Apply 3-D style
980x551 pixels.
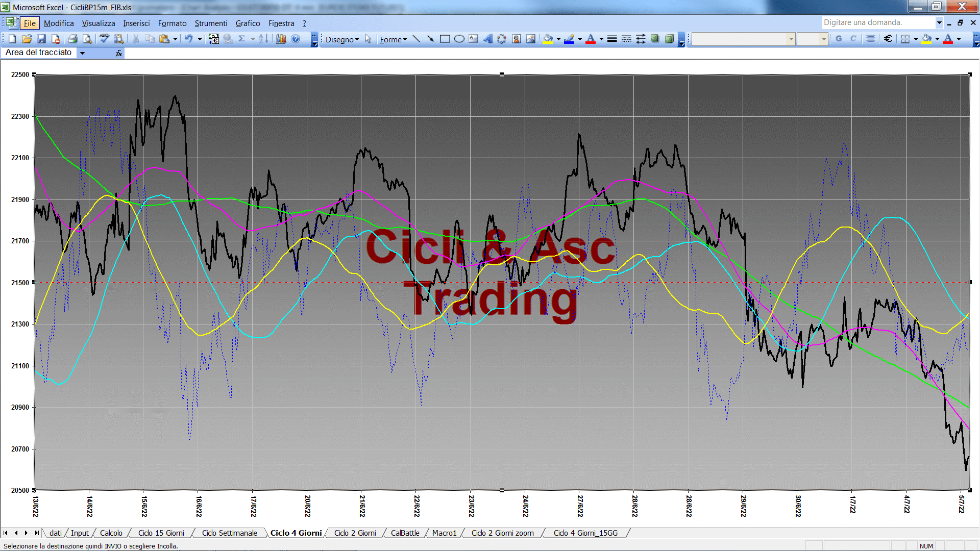pos(669,39)
